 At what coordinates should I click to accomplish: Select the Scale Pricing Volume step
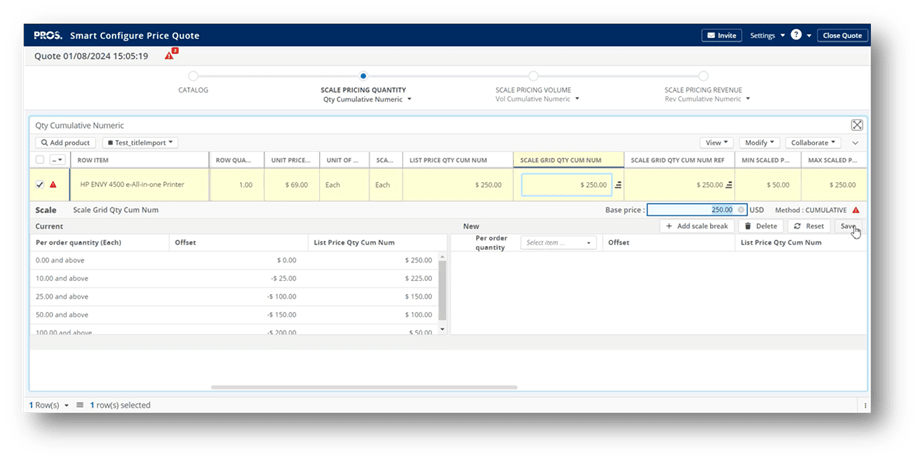(533, 76)
